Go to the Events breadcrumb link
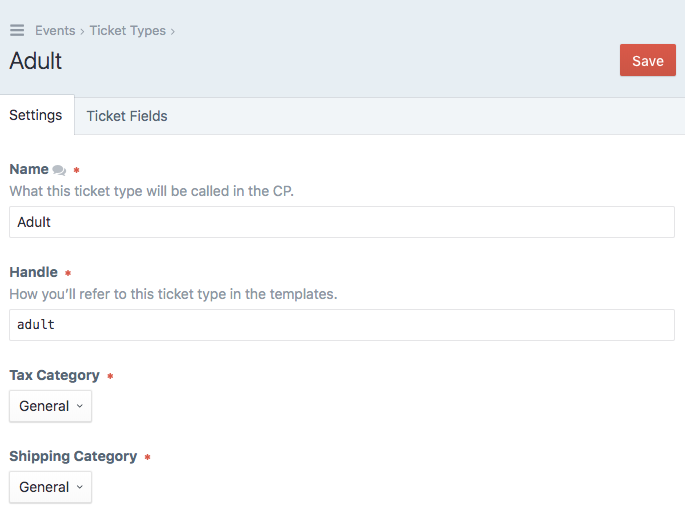Screen dimensions: 685x526 55,31
